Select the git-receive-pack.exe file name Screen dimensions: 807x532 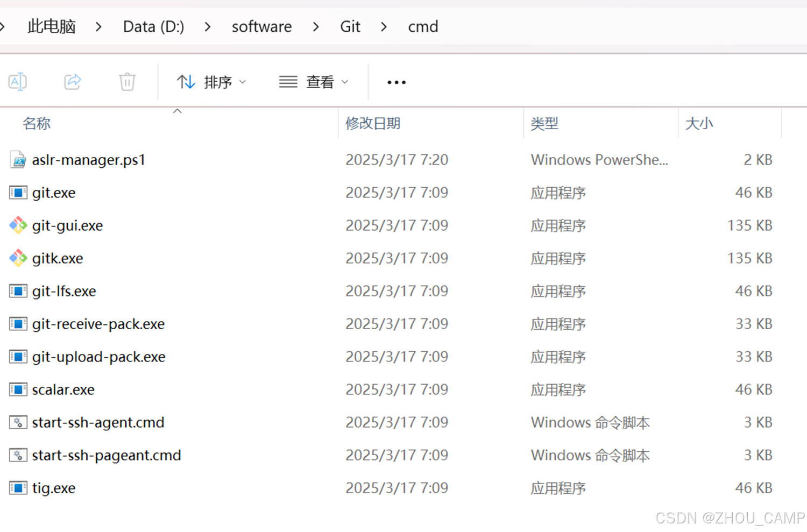98,324
